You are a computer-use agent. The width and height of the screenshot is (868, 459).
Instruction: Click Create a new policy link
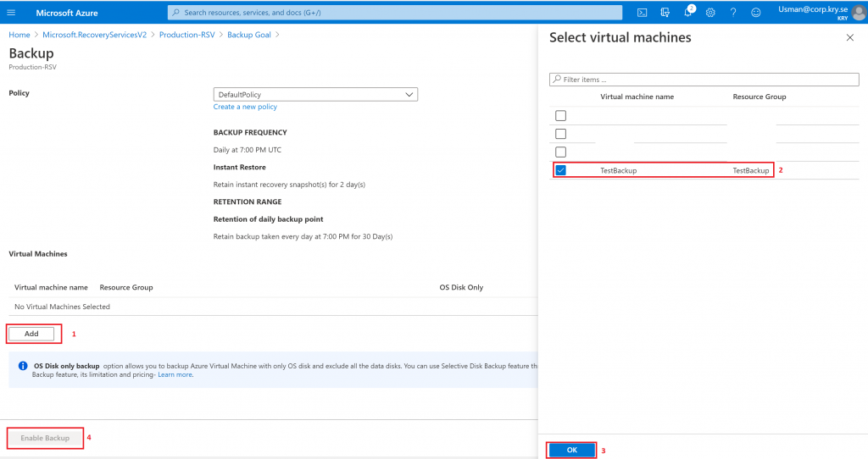coord(245,107)
